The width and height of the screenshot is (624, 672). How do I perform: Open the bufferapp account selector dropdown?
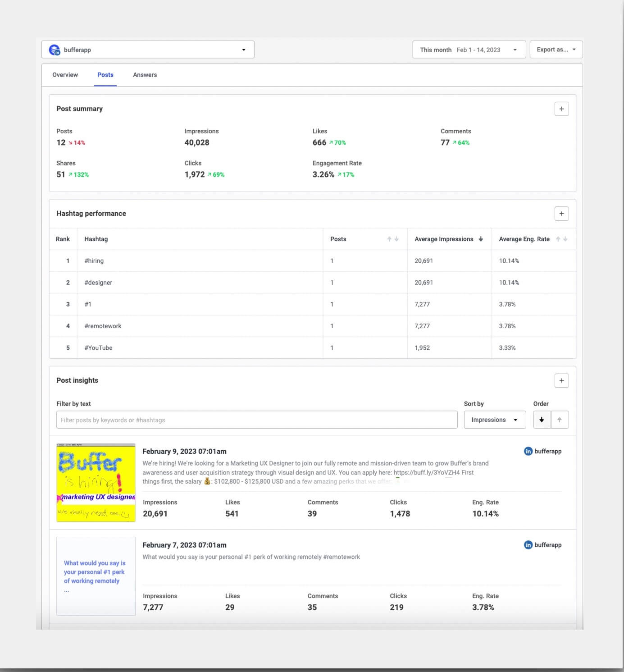point(148,50)
